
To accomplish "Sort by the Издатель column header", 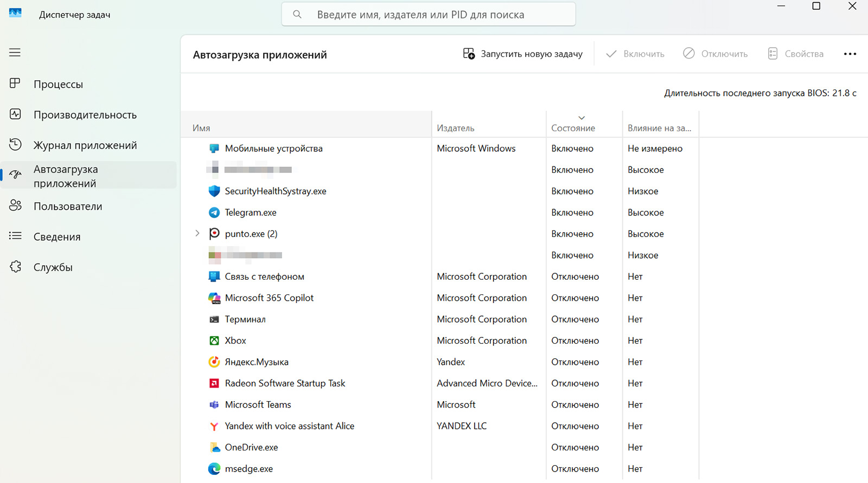I will (x=489, y=124).
